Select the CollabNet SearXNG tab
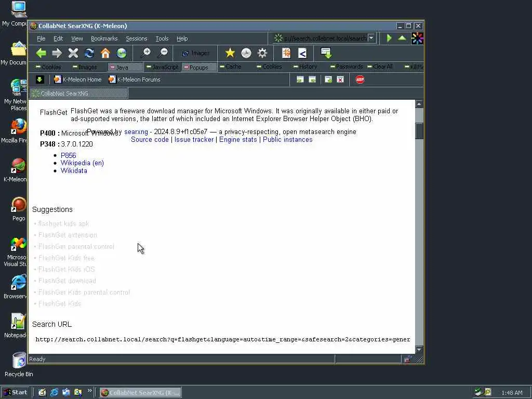 tap(79, 94)
